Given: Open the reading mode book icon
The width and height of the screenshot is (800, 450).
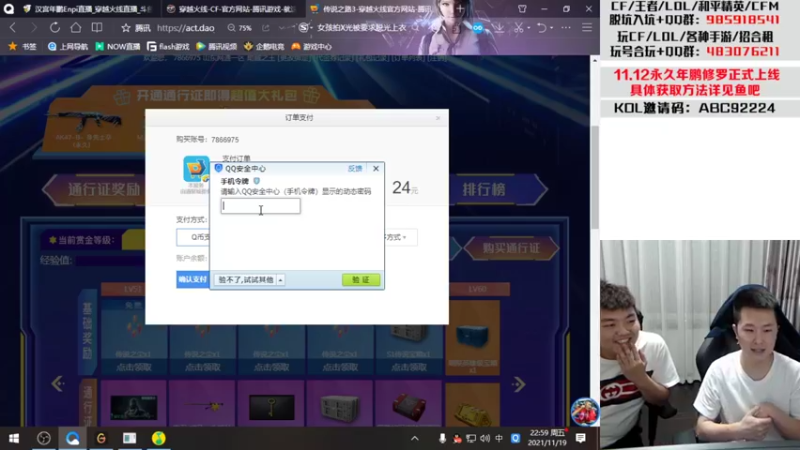Looking at the screenshot, I should (96, 28).
